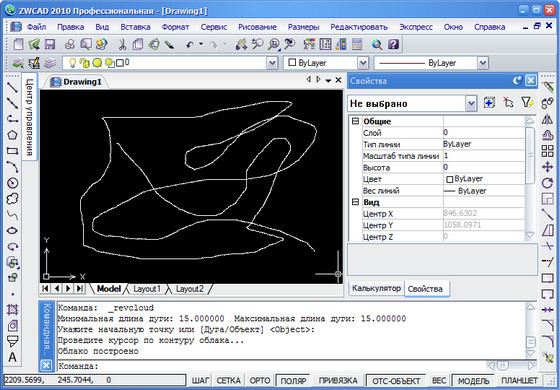Select the Polygon drawing tool

tap(12, 135)
